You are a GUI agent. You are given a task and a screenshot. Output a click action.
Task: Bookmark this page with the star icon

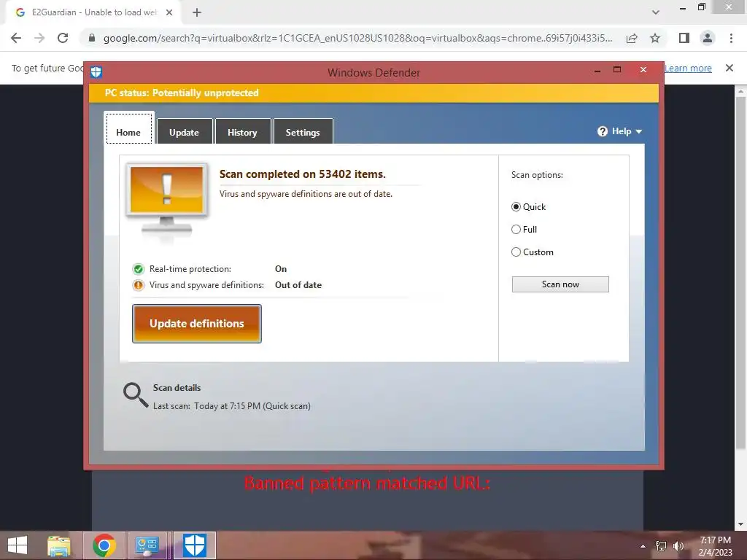[655, 38]
